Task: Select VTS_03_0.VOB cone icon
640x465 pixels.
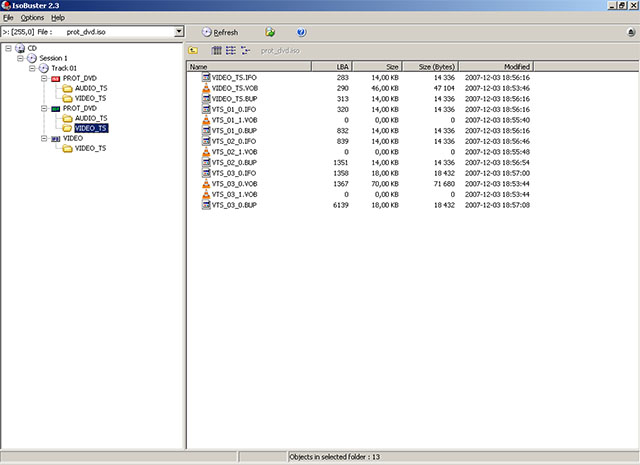Action: pyautogui.click(x=206, y=183)
